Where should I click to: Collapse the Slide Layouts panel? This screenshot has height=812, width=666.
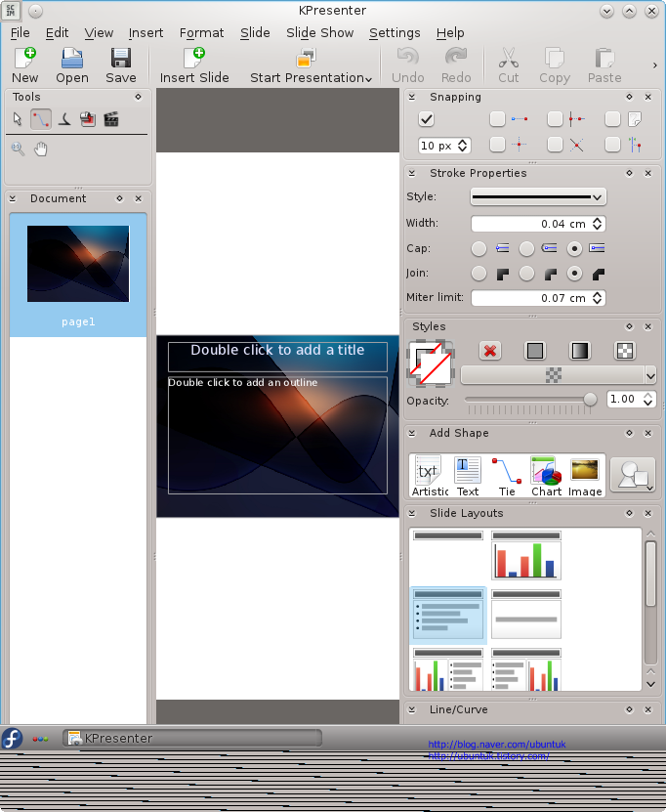tap(412, 513)
